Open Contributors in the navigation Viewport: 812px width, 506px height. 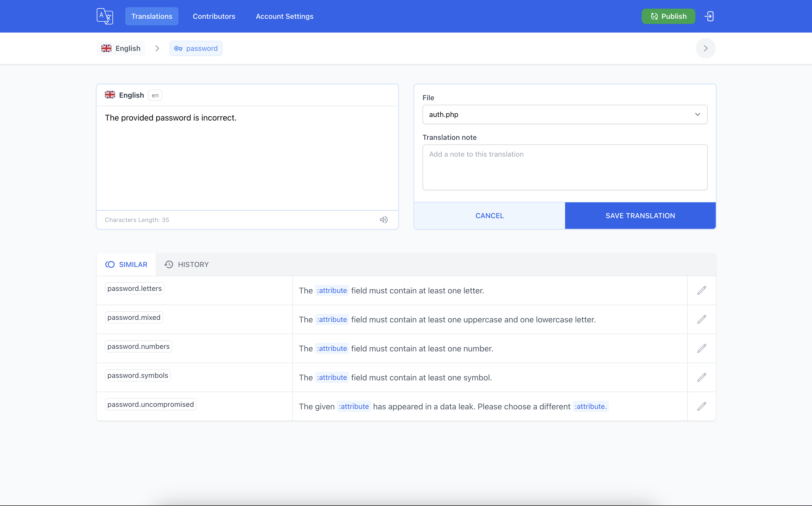pyautogui.click(x=214, y=16)
